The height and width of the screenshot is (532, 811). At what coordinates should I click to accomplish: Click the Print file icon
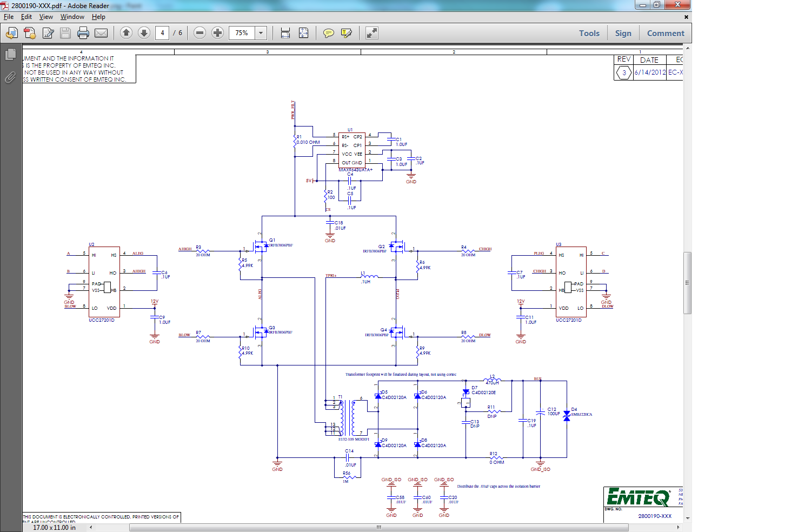[83, 33]
